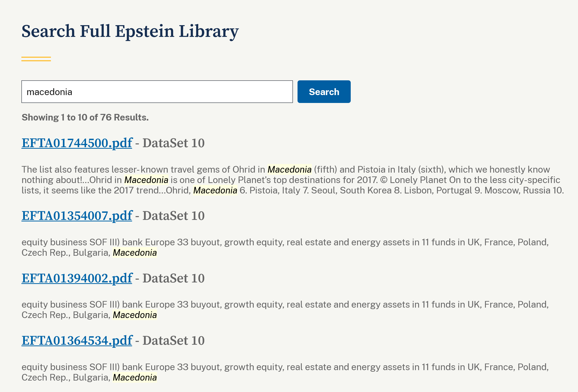Image resolution: width=578 pixels, height=392 pixels.
Task: Click highlighted Macedonia in the EFTA01364534.pdf snippet
Action: 135,378
